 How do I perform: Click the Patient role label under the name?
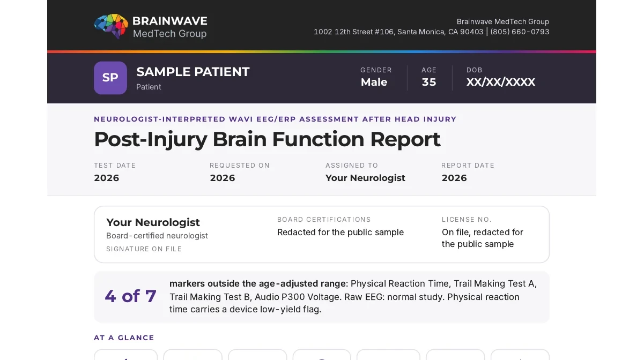pos(149,87)
